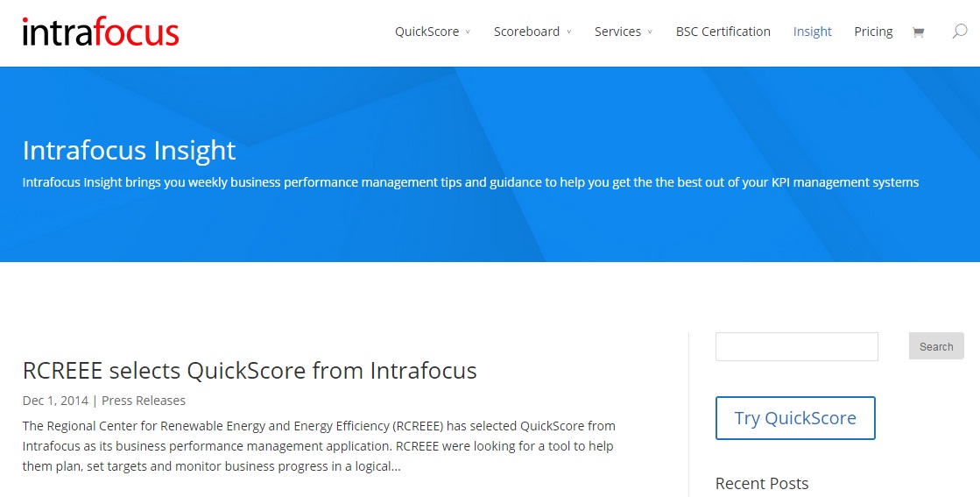Expand the QuickScore menu arrow
The width and height of the screenshot is (980, 497).
pyautogui.click(x=468, y=32)
